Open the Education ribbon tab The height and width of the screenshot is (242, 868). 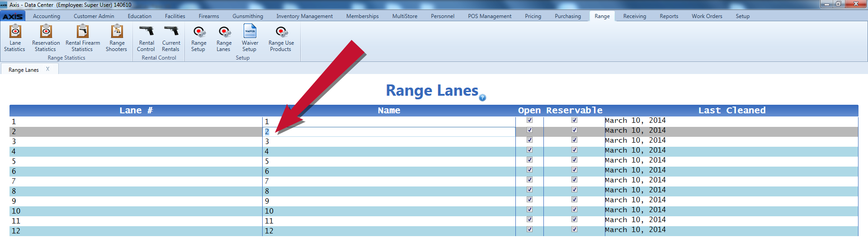(x=140, y=16)
